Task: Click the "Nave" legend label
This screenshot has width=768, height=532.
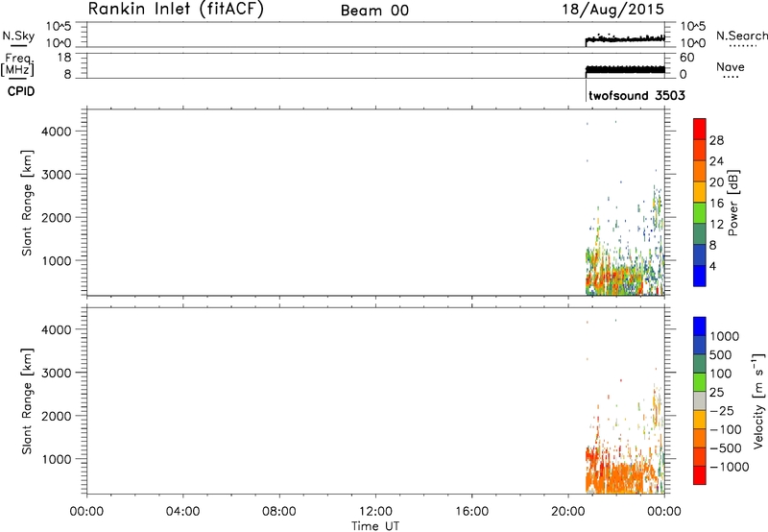Action: 730,66
